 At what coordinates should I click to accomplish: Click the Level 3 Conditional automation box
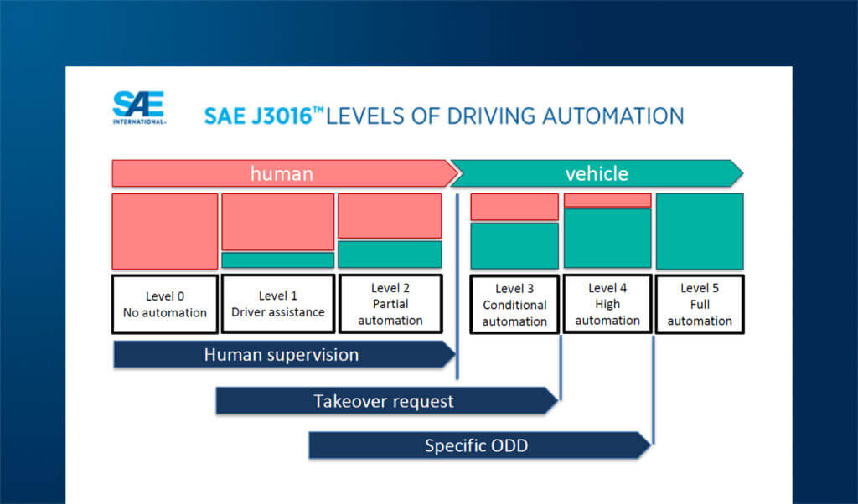click(x=514, y=305)
